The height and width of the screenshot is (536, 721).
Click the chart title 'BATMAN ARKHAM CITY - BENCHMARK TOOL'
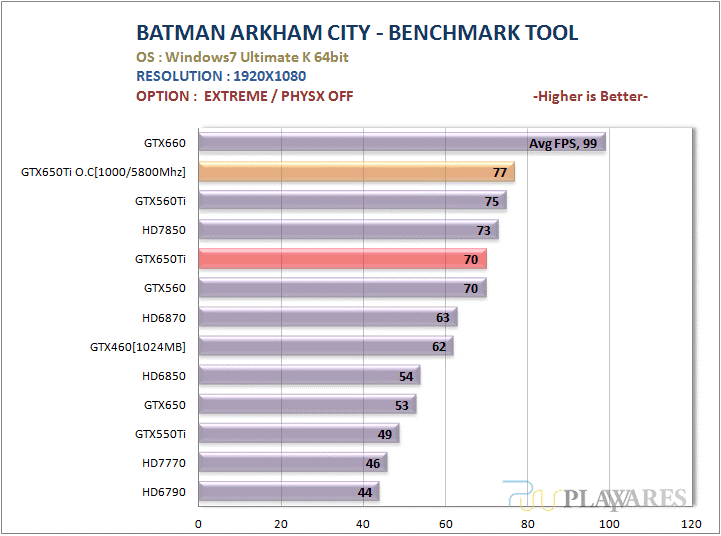(x=357, y=33)
